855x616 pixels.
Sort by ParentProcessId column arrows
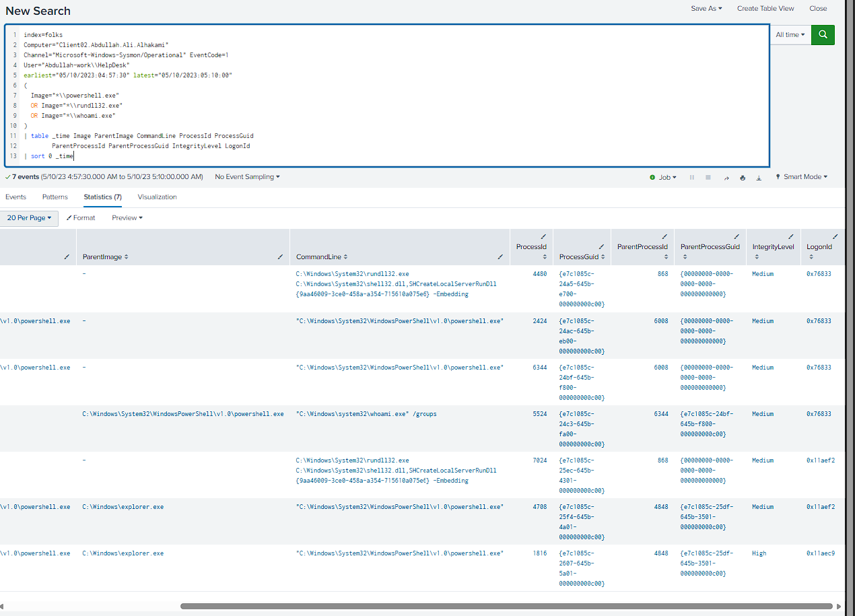[x=666, y=257]
